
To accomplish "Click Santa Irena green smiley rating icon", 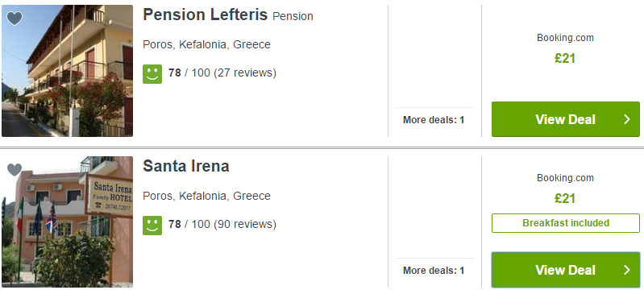I will pos(152,225).
